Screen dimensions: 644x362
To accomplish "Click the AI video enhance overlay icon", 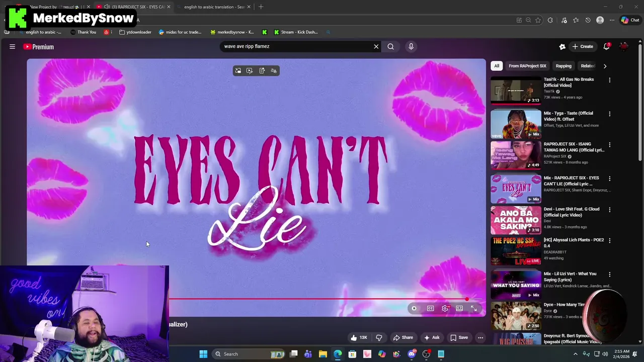I will [250, 71].
